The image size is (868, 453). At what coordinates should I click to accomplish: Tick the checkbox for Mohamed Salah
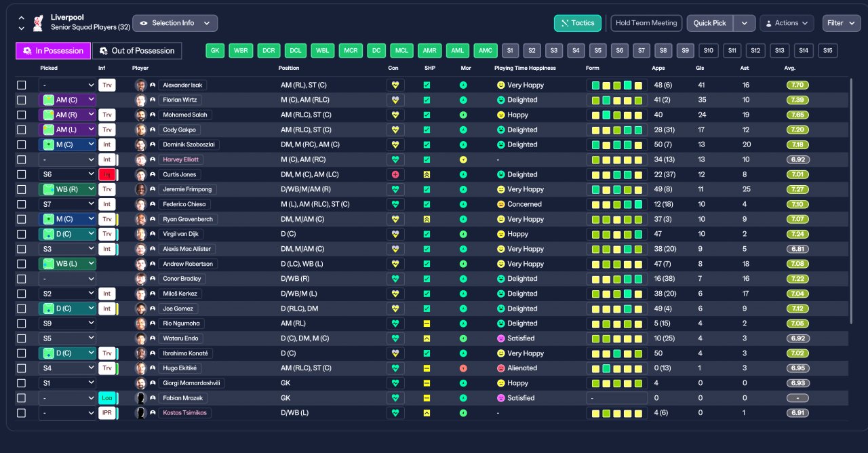[22, 115]
